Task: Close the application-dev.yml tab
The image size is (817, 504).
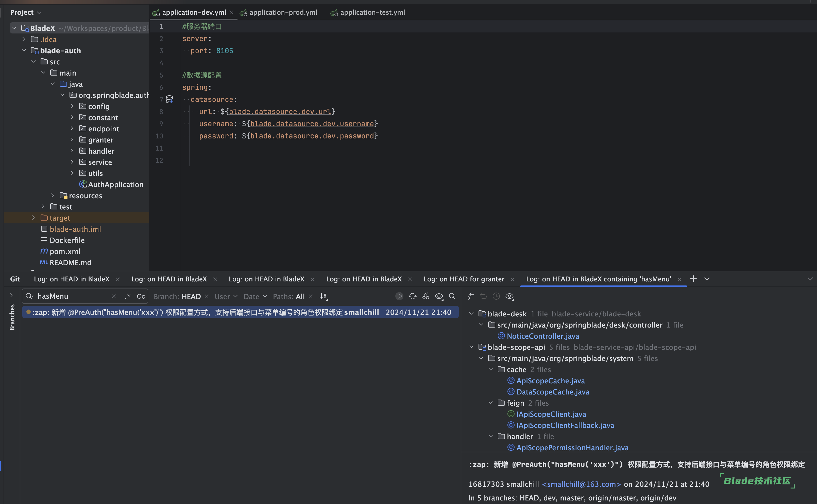Action: tap(231, 12)
